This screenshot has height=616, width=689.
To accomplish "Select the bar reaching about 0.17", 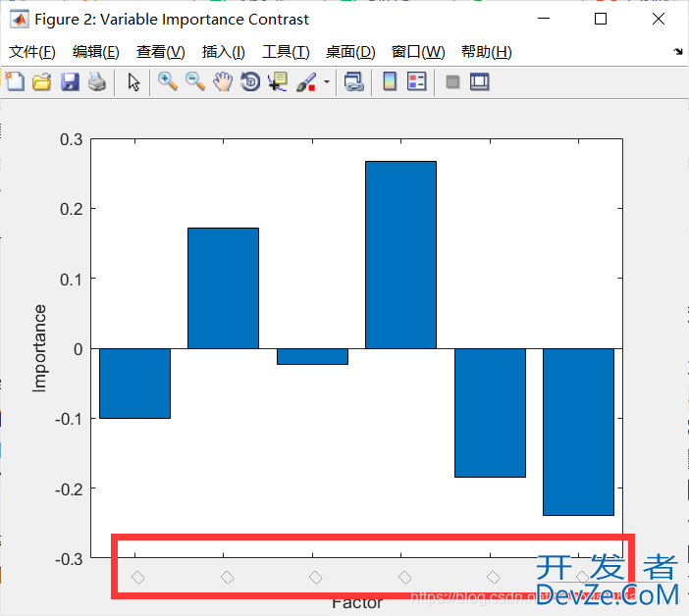I will pos(223,288).
